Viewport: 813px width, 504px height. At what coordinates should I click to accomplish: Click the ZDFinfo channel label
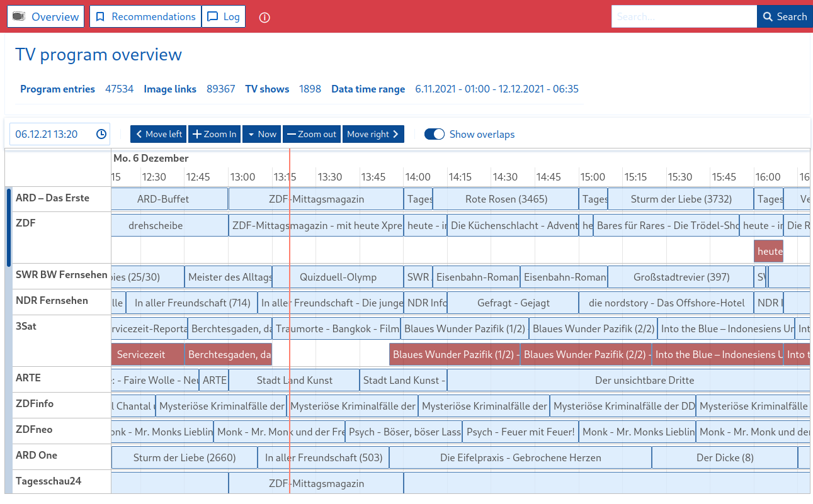[x=35, y=403]
